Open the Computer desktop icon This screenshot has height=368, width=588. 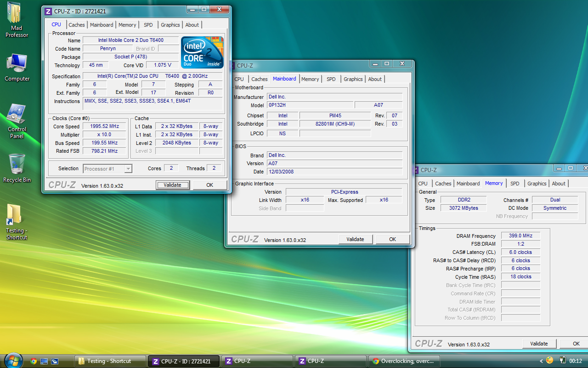[17, 68]
